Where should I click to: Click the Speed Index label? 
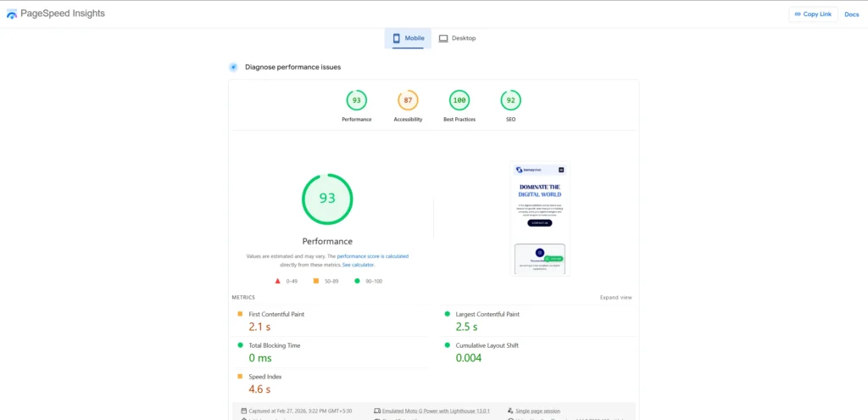point(265,376)
